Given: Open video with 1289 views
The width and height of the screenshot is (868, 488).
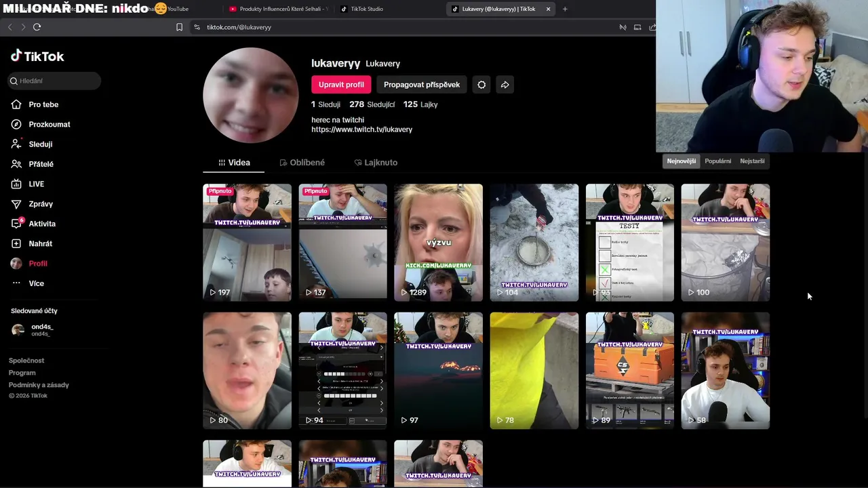Looking at the screenshot, I should pos(438,242).
